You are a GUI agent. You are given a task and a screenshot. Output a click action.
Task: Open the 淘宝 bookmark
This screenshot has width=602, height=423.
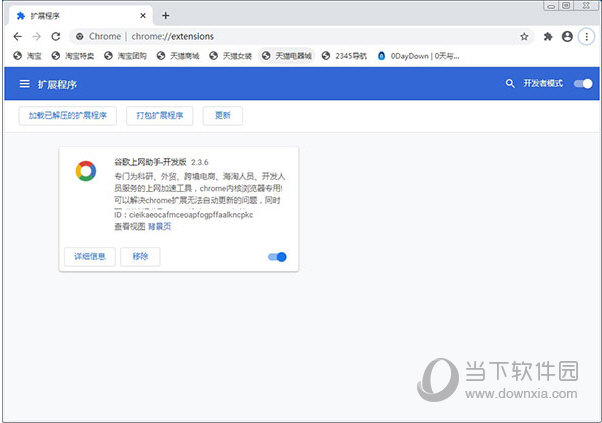click(x=27, y=56)
